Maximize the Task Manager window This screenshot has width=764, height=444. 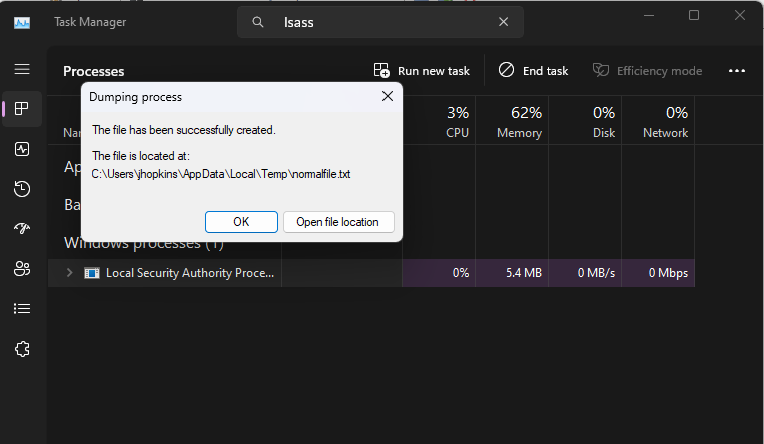pos(694,16)
